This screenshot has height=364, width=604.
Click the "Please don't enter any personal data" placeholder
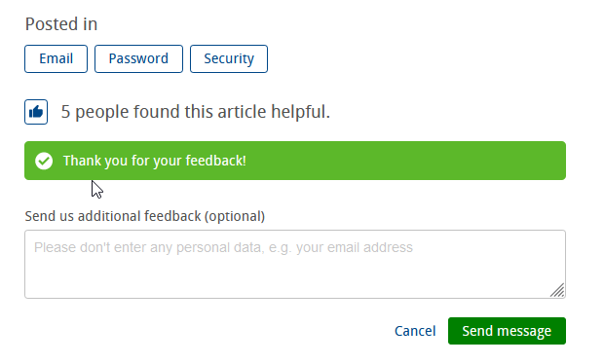click(x=223, y=247)
